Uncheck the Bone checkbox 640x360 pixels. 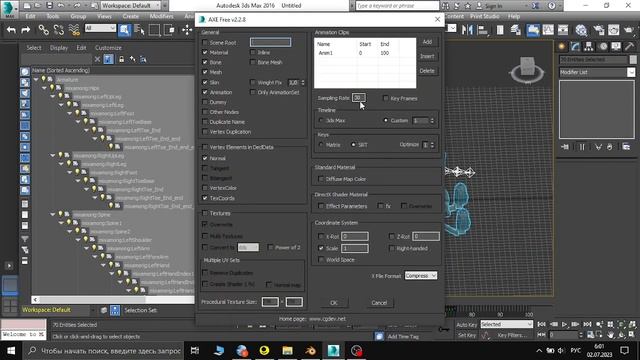[205, 62]
